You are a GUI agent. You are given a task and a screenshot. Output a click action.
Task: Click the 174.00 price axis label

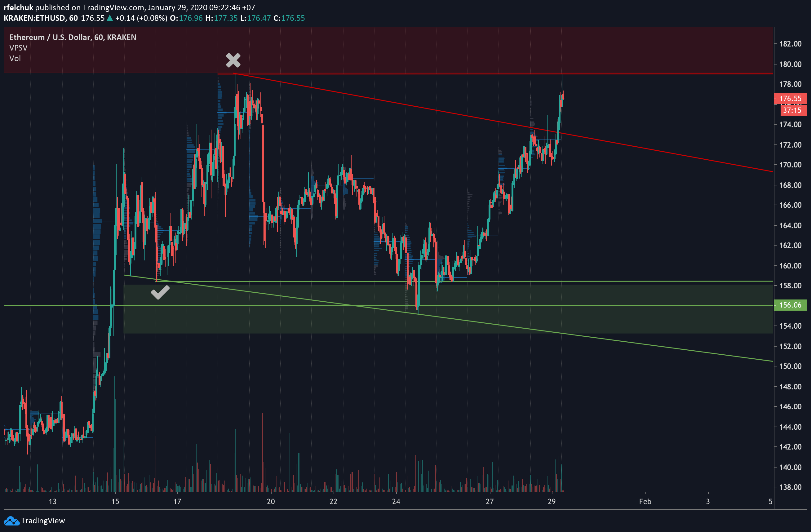791,124
